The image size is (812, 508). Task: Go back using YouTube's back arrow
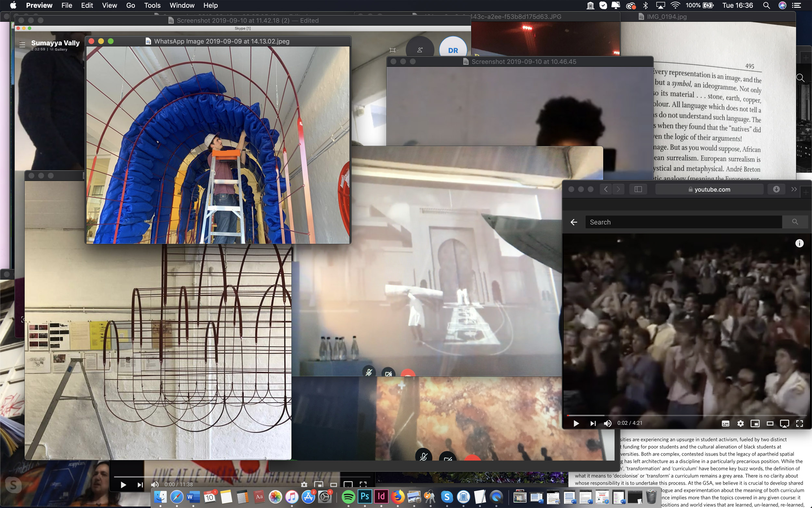coord(574,222)
